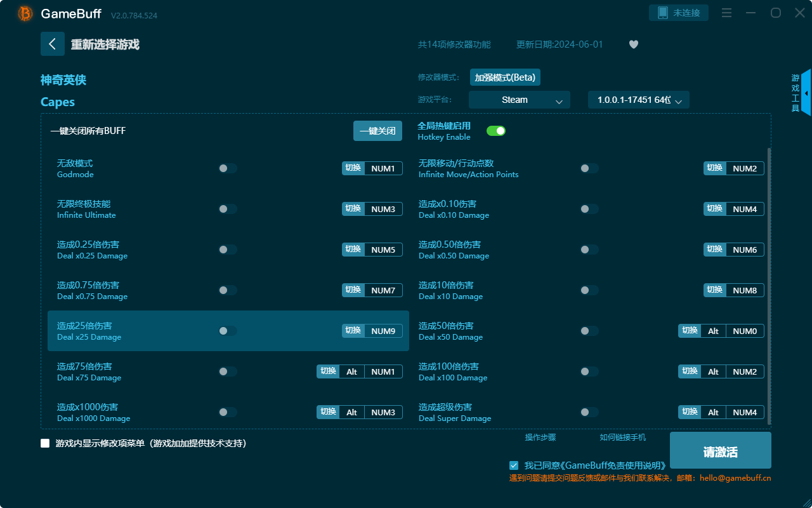This screenshot has width=812, height=508.
Task: Click the cheat list vertical scrollbar
Action: [769, 286]
